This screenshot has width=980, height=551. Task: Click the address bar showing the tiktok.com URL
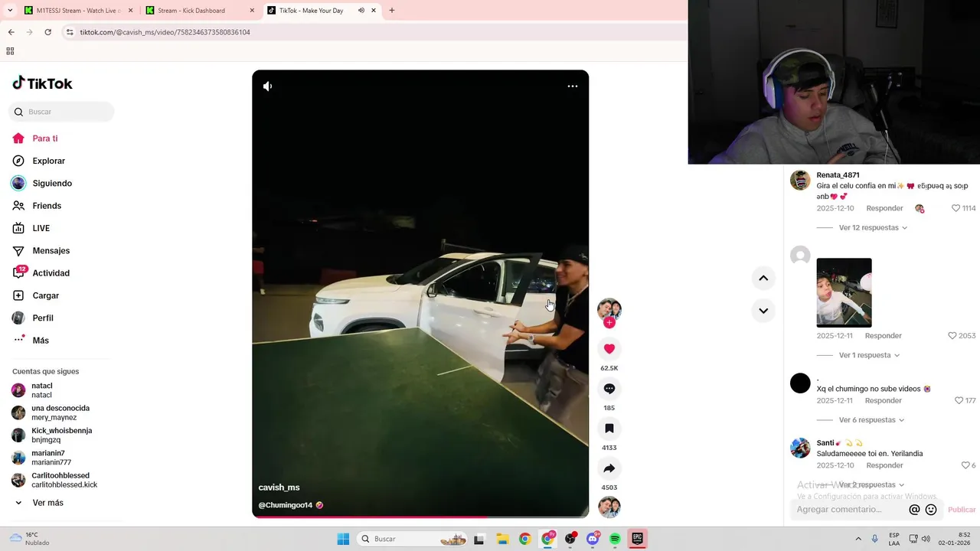375,32
